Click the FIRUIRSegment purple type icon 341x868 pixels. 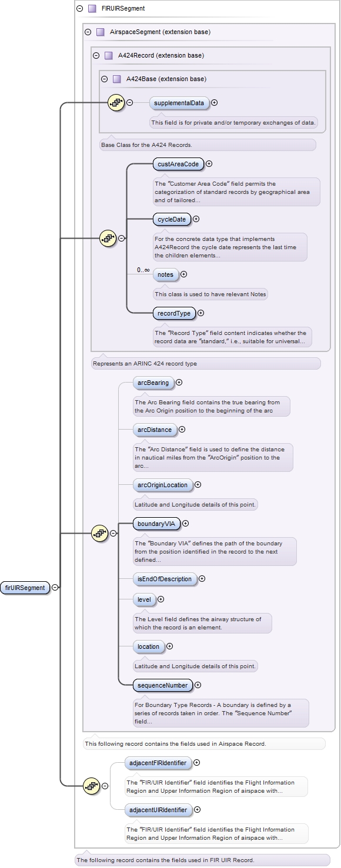(x=92, y=9)
